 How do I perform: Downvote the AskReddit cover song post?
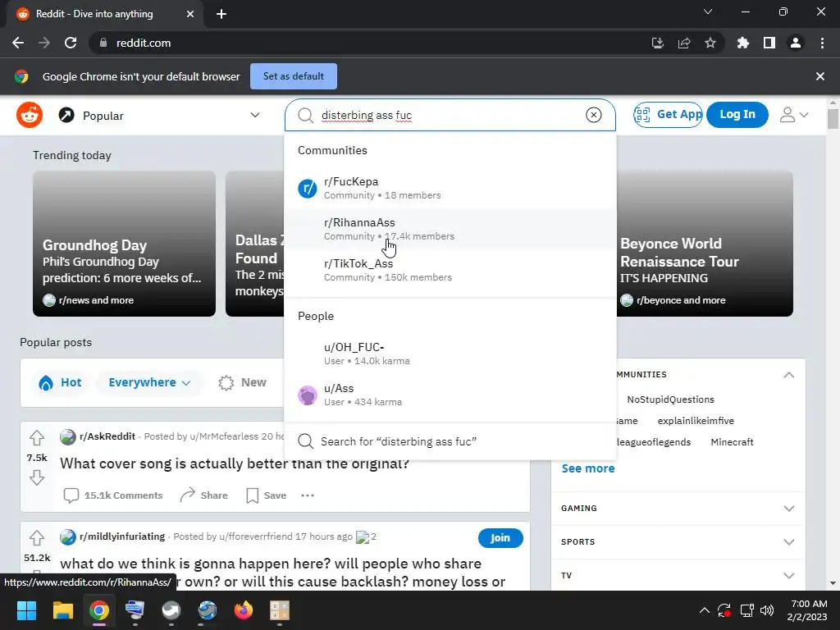pyautogui.click(x=37, y=477)
